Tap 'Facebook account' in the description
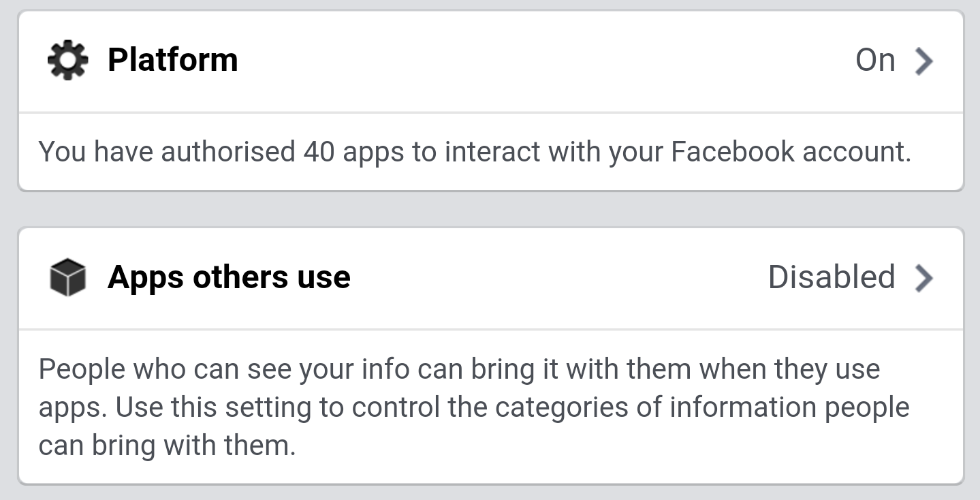The width and height of the screenshot is (980, 500). point(791,151)
